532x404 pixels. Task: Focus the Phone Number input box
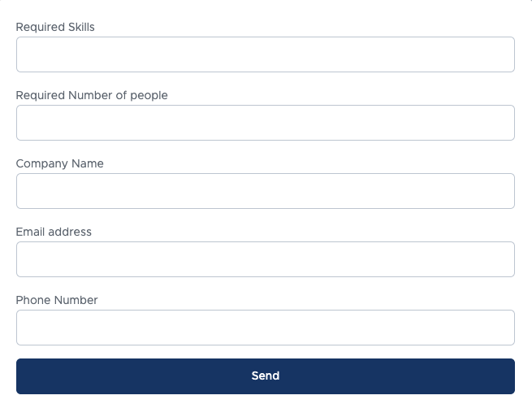[x=265, y=328]
